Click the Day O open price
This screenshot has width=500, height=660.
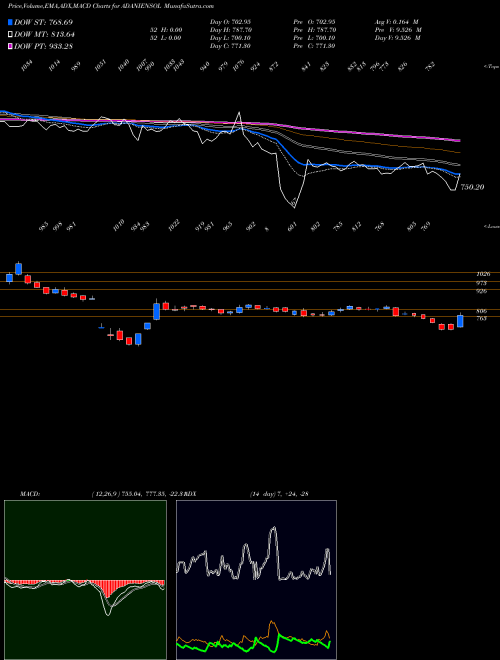[230, 22]
